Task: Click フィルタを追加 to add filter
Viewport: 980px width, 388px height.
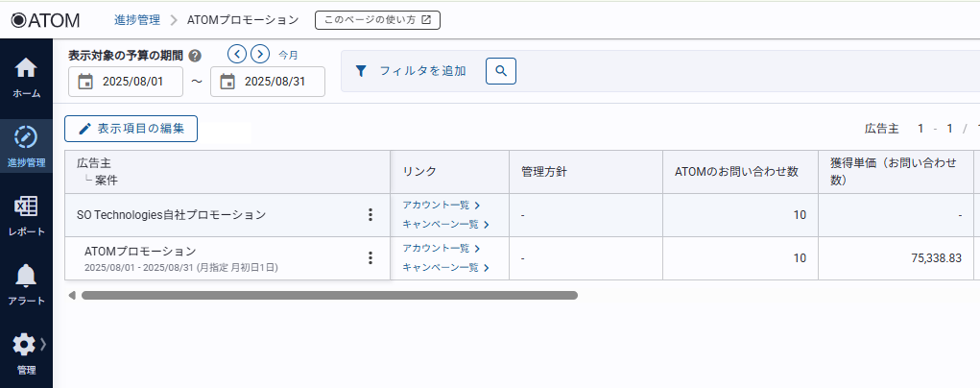Action: click(x=413, y=71)
